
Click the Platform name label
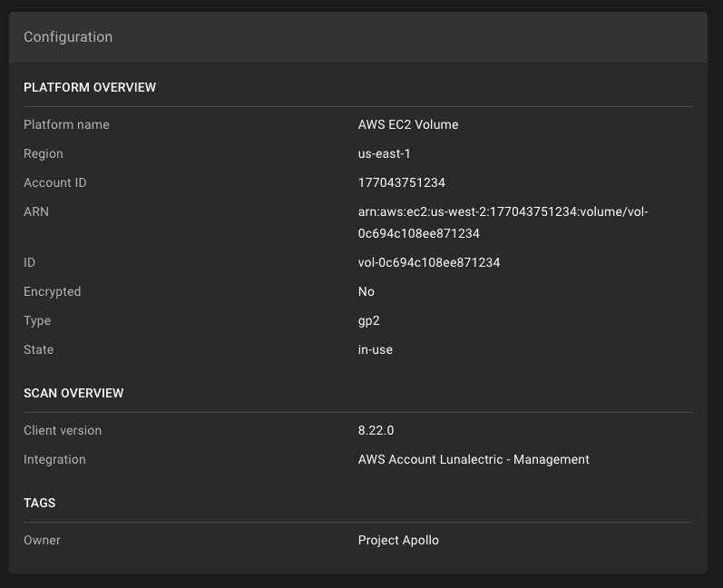tap(66, 124)
